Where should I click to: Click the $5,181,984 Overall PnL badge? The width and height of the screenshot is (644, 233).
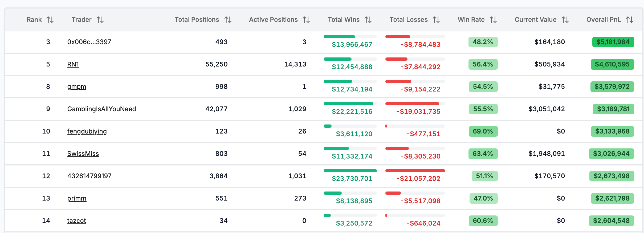(x=613, y=42)
